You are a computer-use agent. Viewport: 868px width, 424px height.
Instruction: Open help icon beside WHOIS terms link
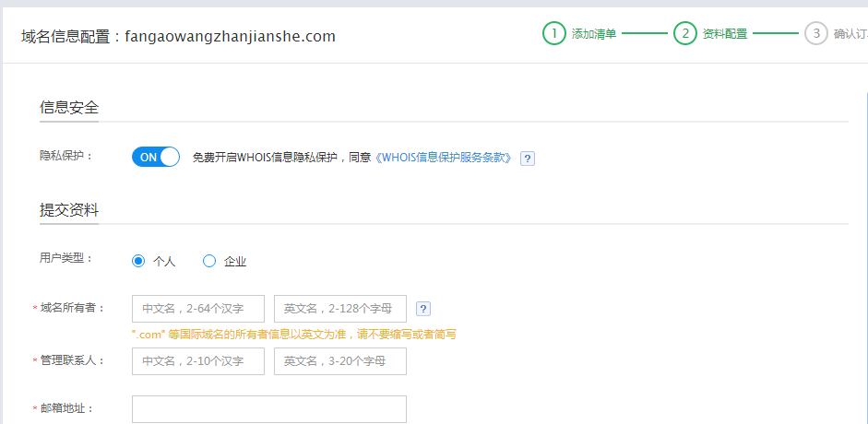[x=528, y=159]
